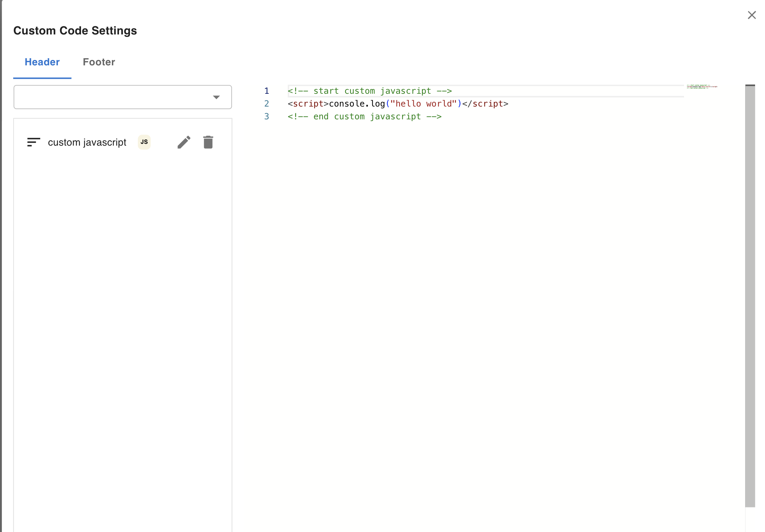Viewport: 765px width, 532px height.
Task: Place cursor in the end custom javascript comment
Action: tap(364, 117)
